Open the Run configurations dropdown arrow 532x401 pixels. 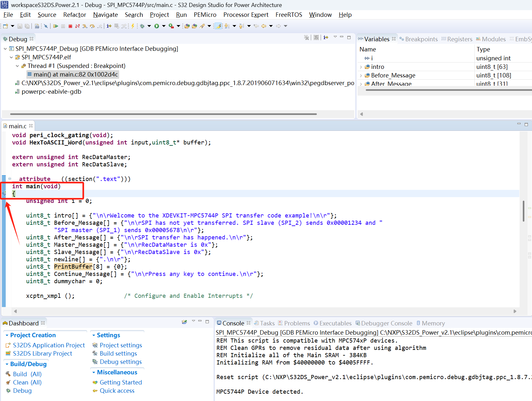click(164, 26)
